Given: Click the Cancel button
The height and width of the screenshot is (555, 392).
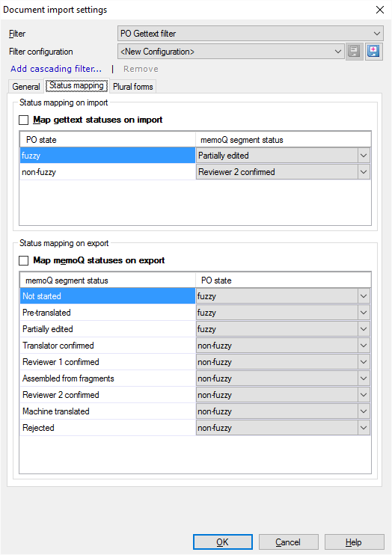Looking at the screenshot, I should [x=288, y=542].
